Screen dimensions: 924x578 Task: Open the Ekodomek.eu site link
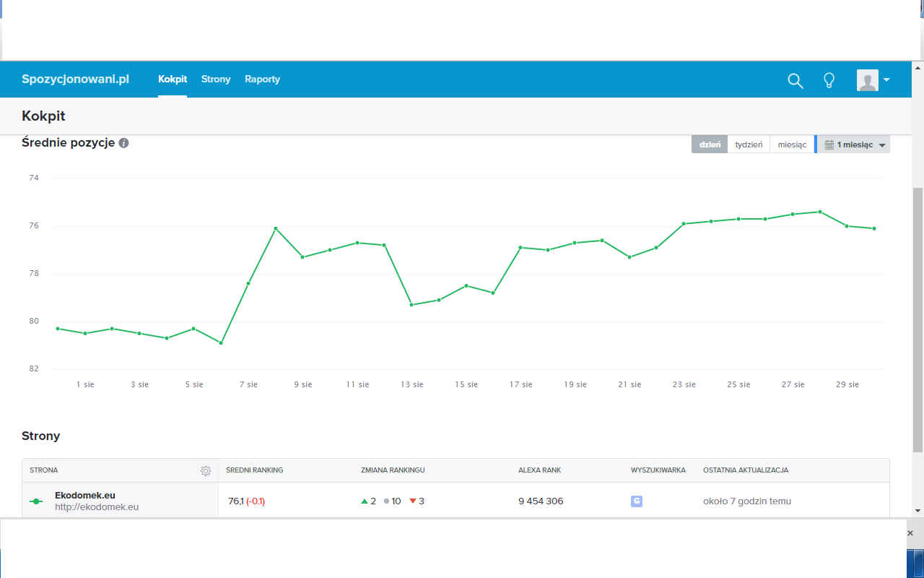[x=85, y=496]
